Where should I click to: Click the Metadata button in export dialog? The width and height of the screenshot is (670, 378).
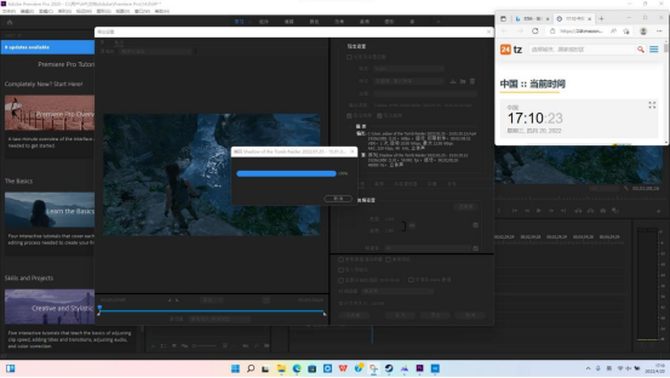click(x=354, y=315)
